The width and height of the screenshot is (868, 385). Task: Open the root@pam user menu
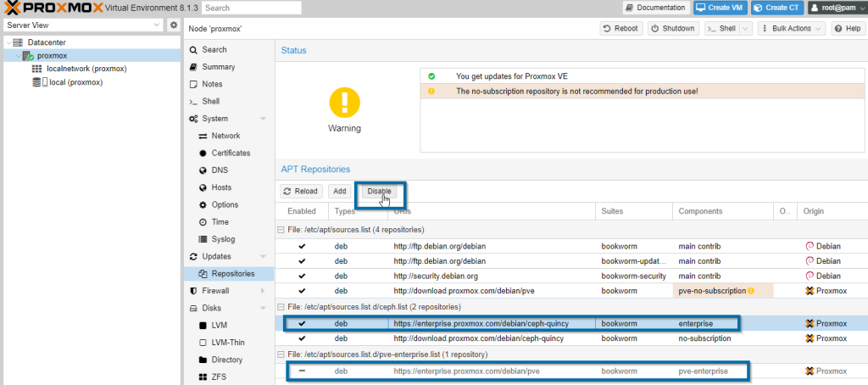[x=837, y=8]
